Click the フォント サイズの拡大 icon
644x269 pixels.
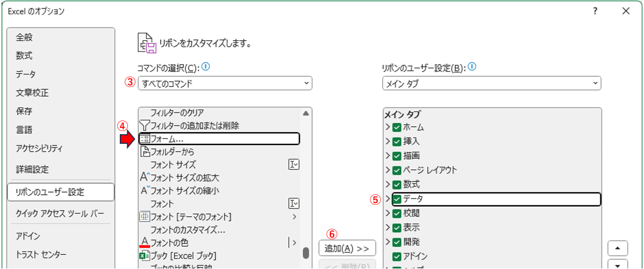tap(145, 177)
